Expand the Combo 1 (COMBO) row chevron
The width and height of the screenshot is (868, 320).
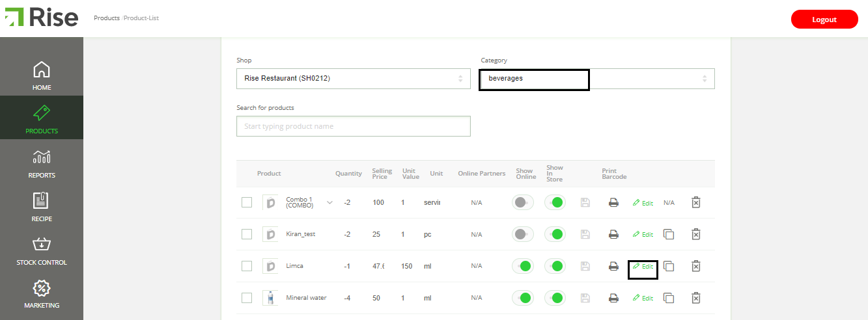coord(329,202)
